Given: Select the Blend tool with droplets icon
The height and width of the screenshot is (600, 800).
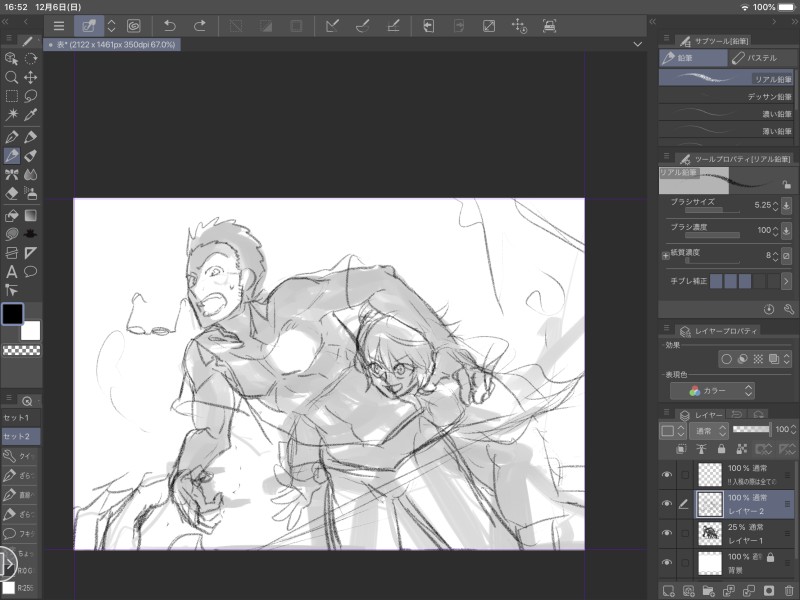Looking at the screenshot, I should (31, 174).
